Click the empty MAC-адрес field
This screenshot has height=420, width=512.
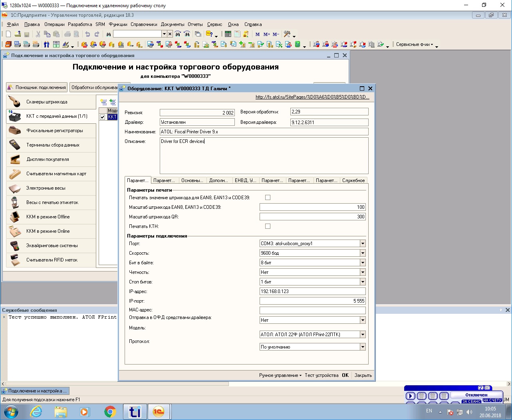click(x=313, y=310)
